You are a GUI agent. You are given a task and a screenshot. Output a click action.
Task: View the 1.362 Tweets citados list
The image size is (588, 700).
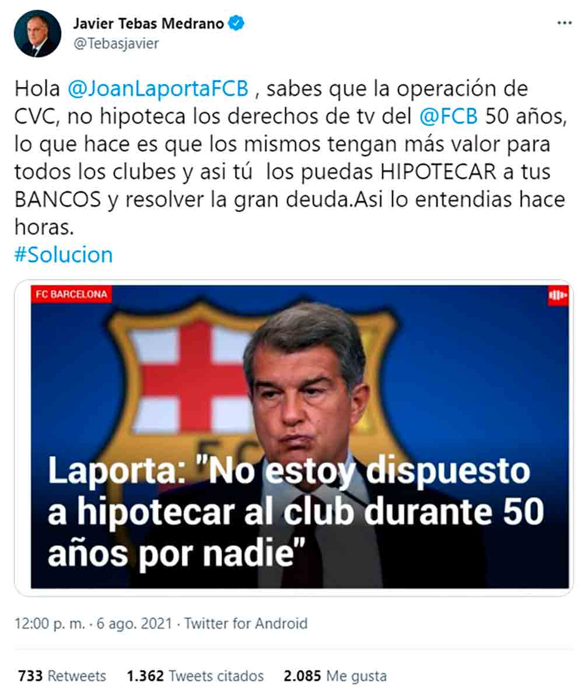point(195,676)
